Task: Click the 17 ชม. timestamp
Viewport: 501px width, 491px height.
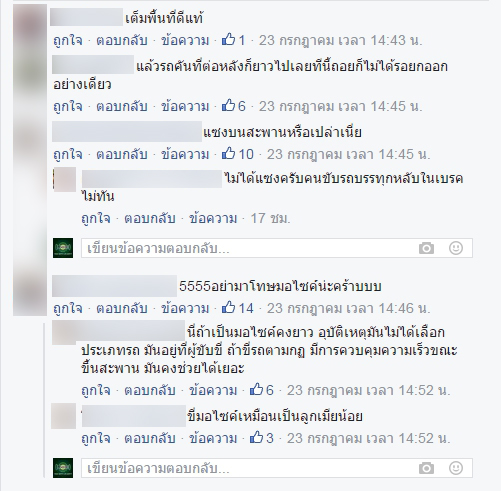Action: [270, 218]
